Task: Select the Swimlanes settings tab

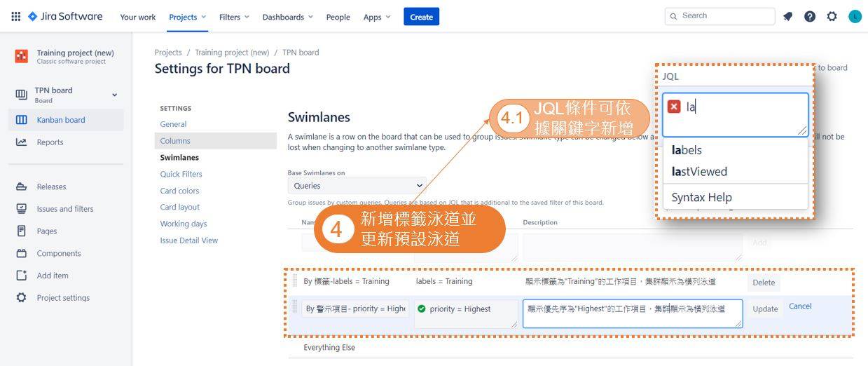Action: pyautogui.click(x=179, y=158)
